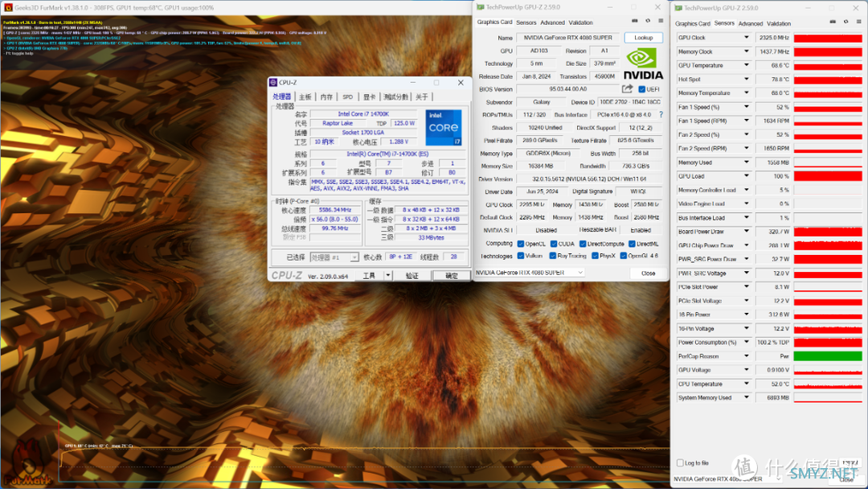Image resolution: width=868 pixels, height=489 pixels.
Task: Toggle the Vulkan checkbox
Action: click(x=520, y=256)
